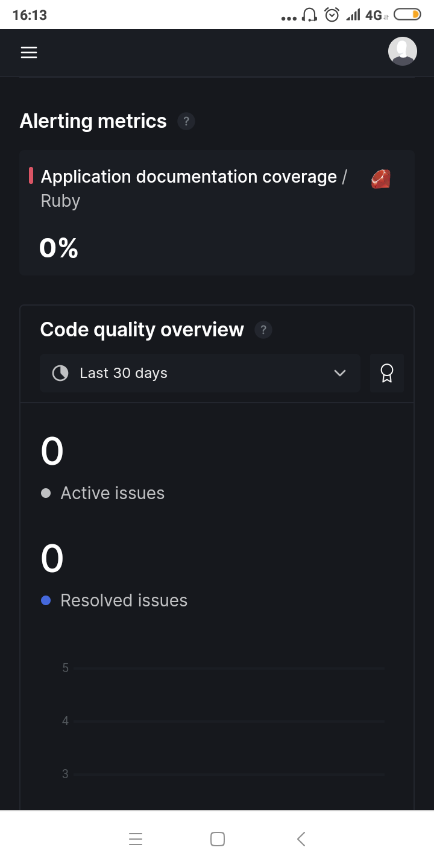Screen dimensions: 434x868
Task: Select the Active issues label
Action: pyautogui.click(x=113, y=493)
